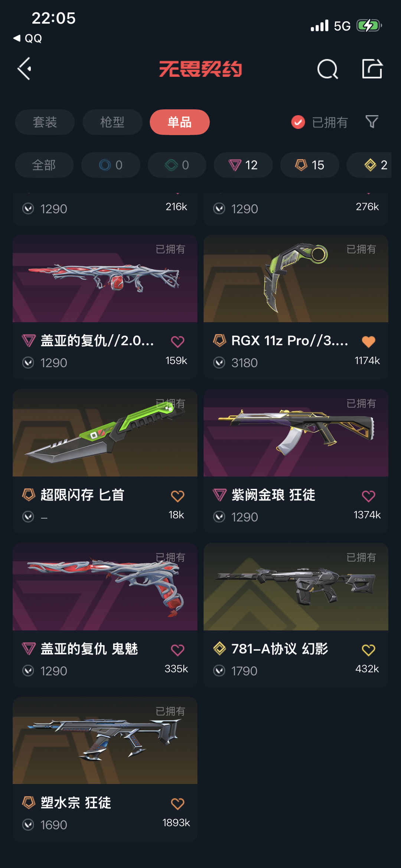Tap heart icon on 塑水宗 狂徒

pos(177,804)
